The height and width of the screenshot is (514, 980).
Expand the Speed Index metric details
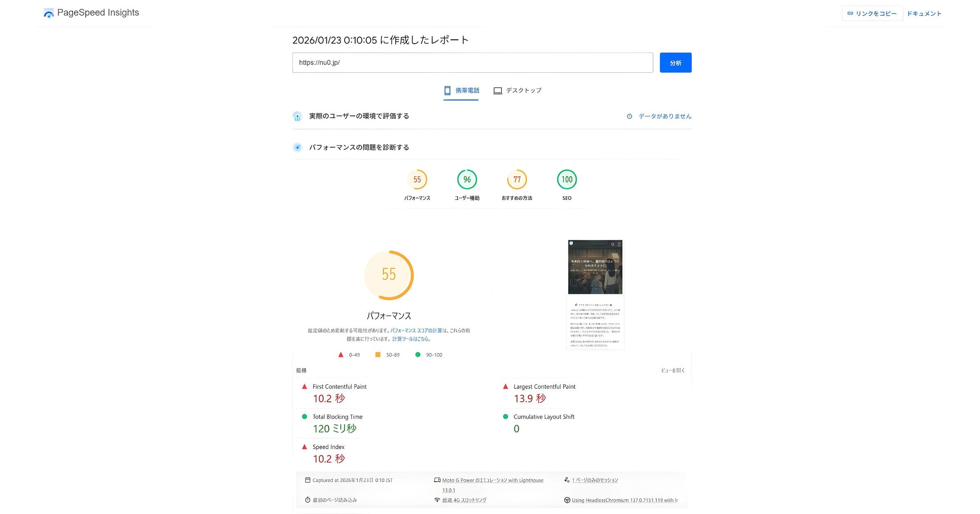(328, 447)
